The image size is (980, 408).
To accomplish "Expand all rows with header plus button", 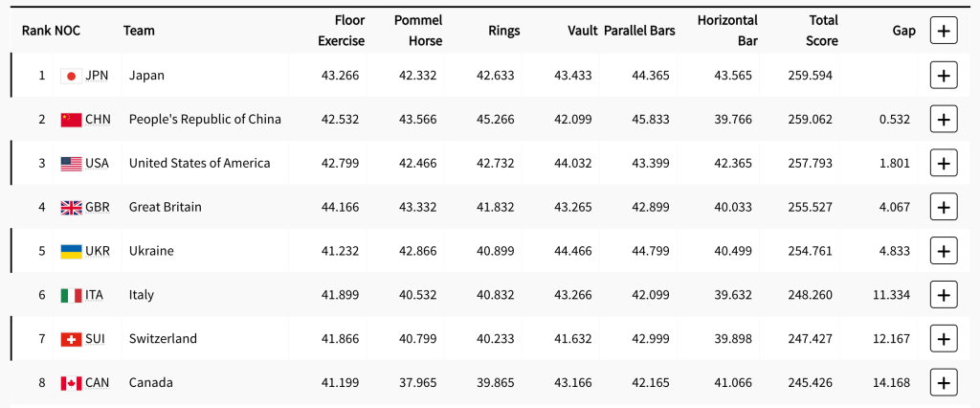I will coord(944,31).
